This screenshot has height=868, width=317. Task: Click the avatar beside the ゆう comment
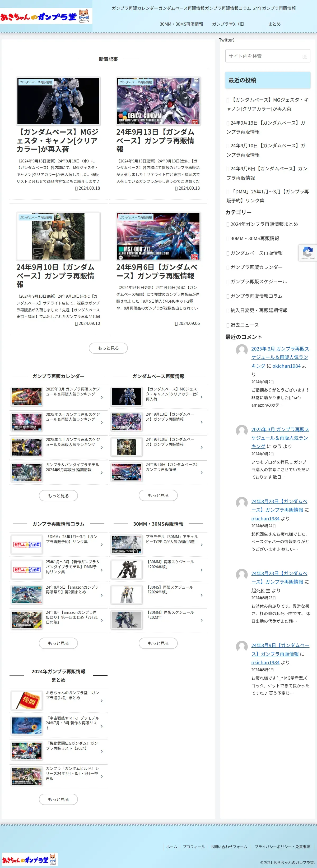[242, 430]
